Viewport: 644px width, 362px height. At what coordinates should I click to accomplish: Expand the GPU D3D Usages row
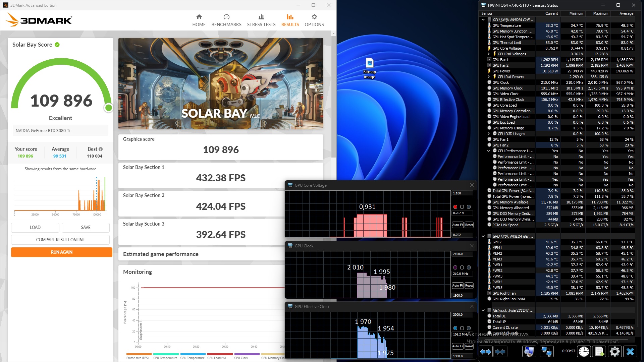click(x=489, y=134)
